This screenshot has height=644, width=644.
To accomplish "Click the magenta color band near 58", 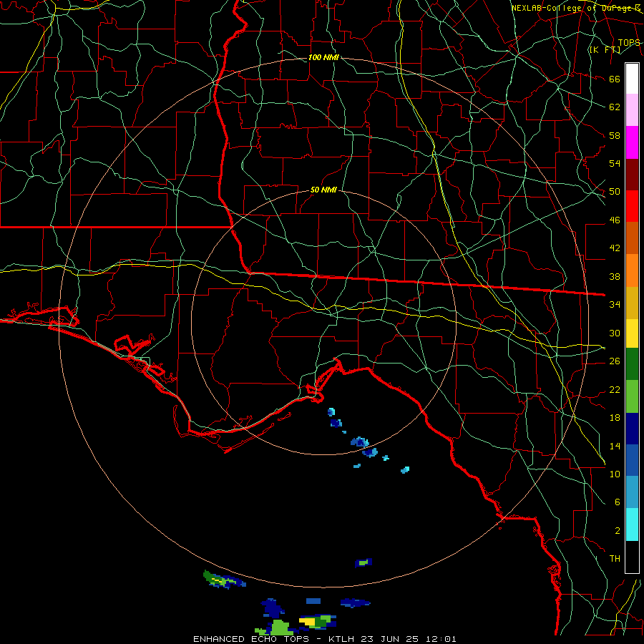I will [632, 142].
